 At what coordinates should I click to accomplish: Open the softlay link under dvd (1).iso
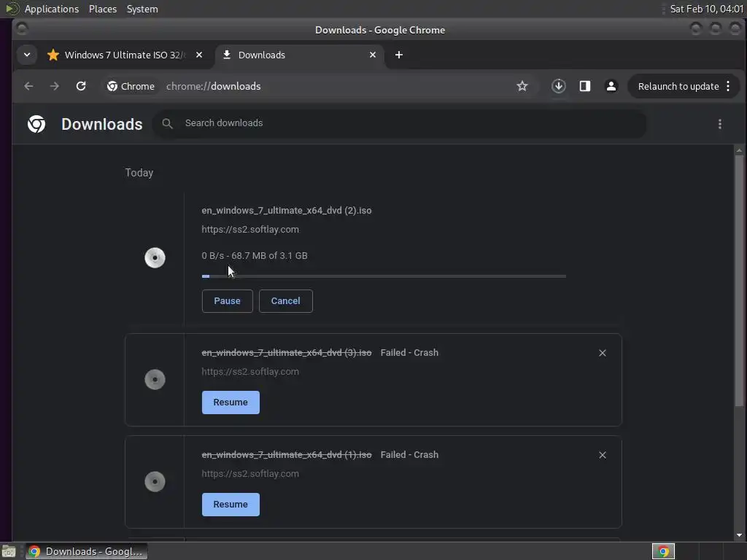pyautogui.click(x=250, y=474)
